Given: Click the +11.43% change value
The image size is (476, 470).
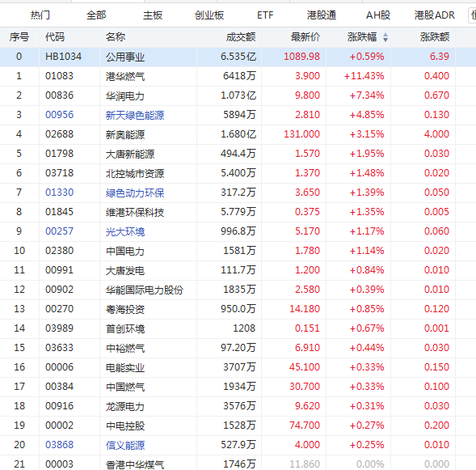Looking at the screenshot, I should [x=364, y=76].
